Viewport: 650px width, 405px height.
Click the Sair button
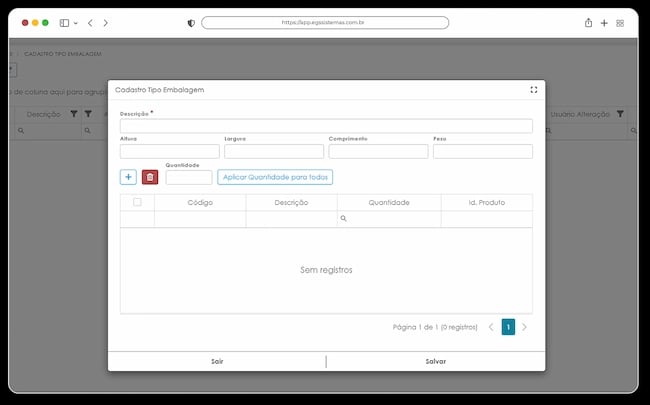click(217, 361)
